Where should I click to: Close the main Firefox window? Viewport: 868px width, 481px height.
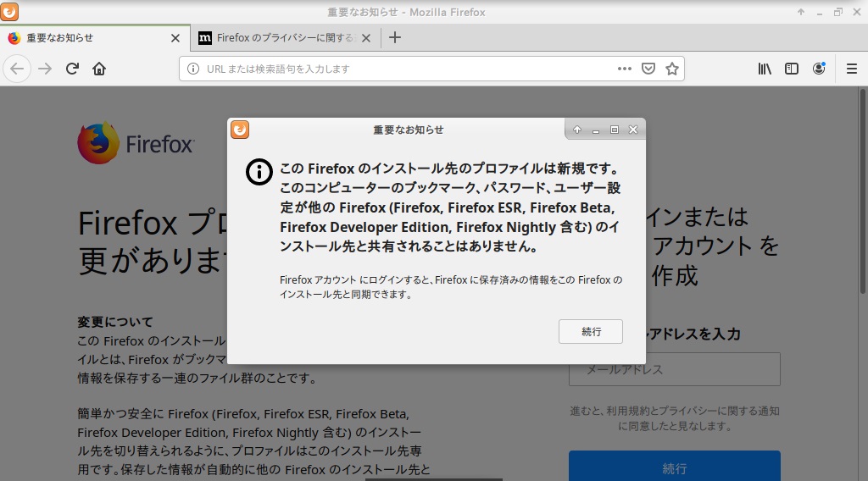857,12
